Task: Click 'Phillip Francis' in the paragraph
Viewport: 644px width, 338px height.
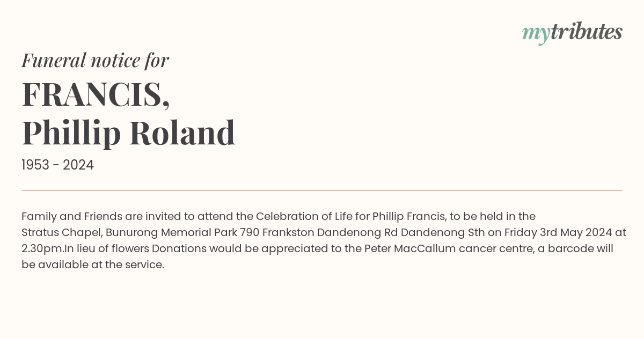Action: point(409,216)
